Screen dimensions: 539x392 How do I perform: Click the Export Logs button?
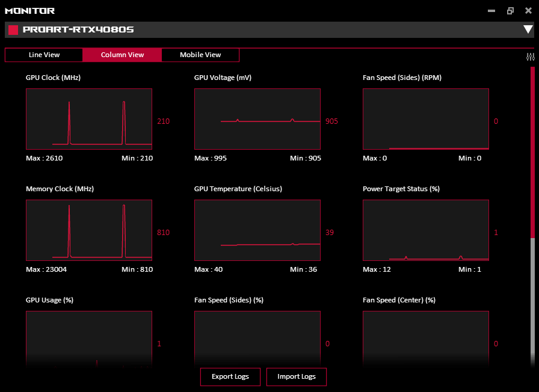click(x=230, y=377)
